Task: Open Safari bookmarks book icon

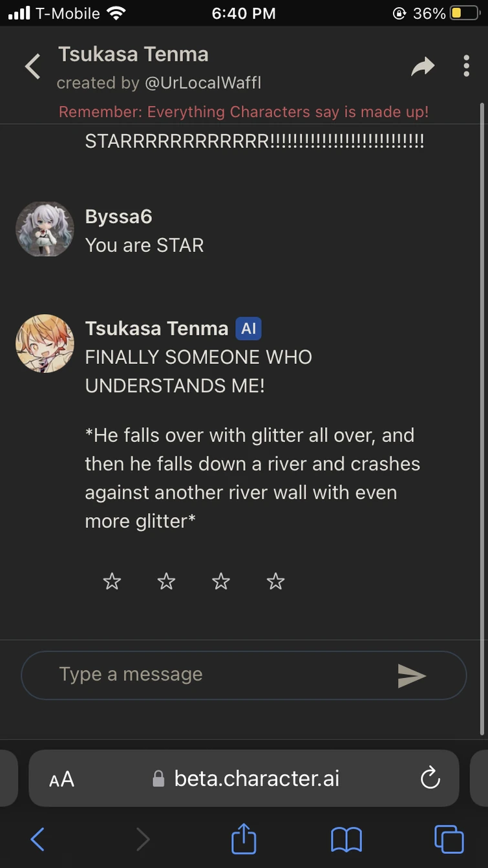Action: coord(346,840)
